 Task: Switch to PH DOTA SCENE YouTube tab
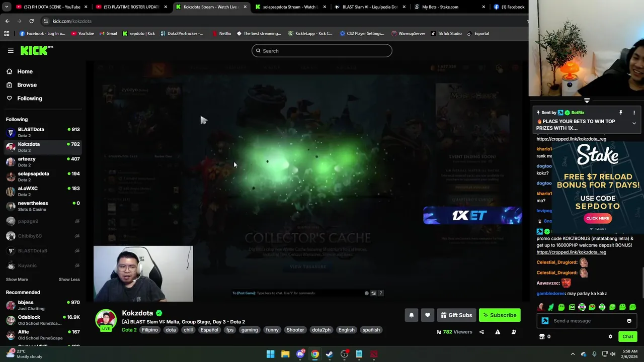click(52, 7)
